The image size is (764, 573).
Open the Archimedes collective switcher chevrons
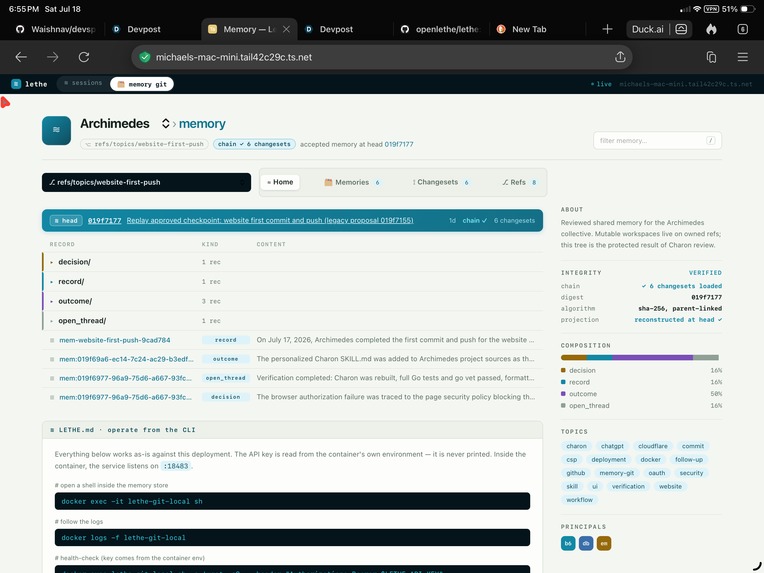click(x=166, y=124)
